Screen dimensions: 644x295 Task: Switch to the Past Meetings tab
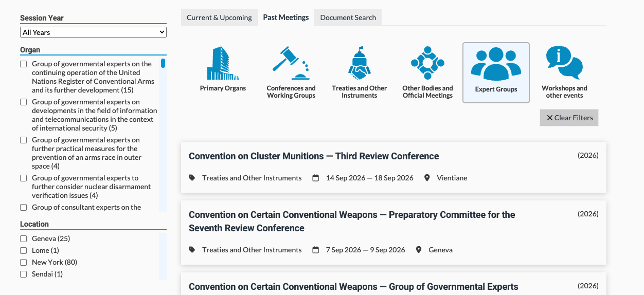[286, 17]
